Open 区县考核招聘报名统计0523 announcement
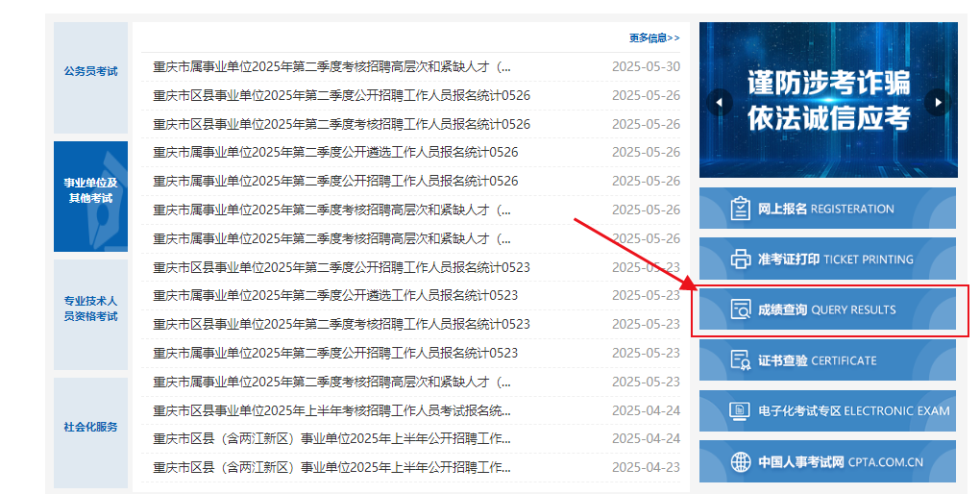The width and height of the screenshot is (980, 494). tap(341, 324)
